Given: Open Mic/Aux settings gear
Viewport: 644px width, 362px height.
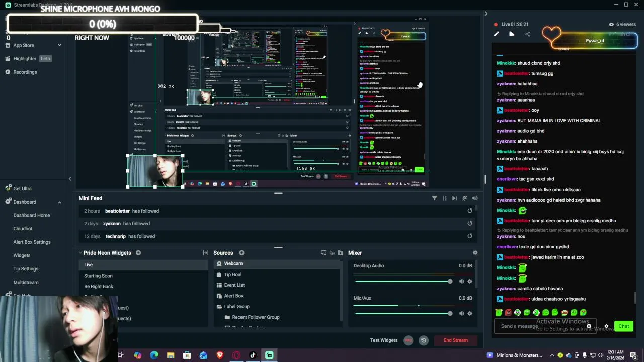Looking at the screenshot, I should click(470, 313).
